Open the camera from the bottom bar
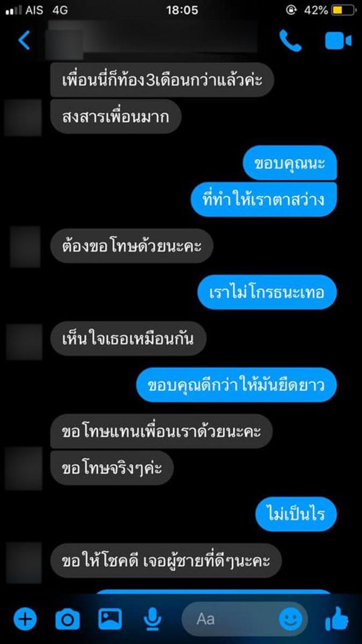This screenshot has height=644, width=362. (68, 620)
